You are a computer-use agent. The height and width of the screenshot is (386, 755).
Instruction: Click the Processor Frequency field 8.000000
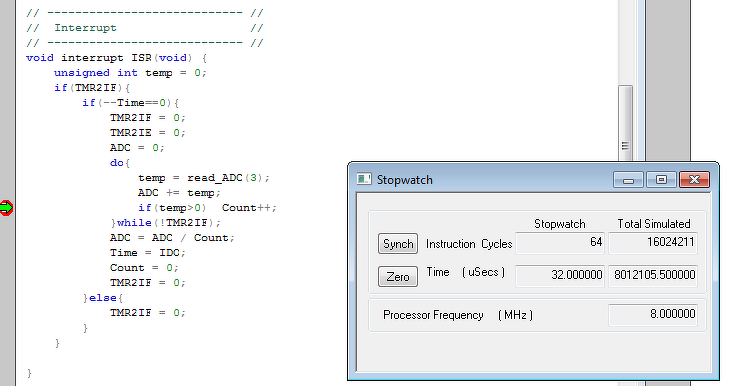click(653, 315)
